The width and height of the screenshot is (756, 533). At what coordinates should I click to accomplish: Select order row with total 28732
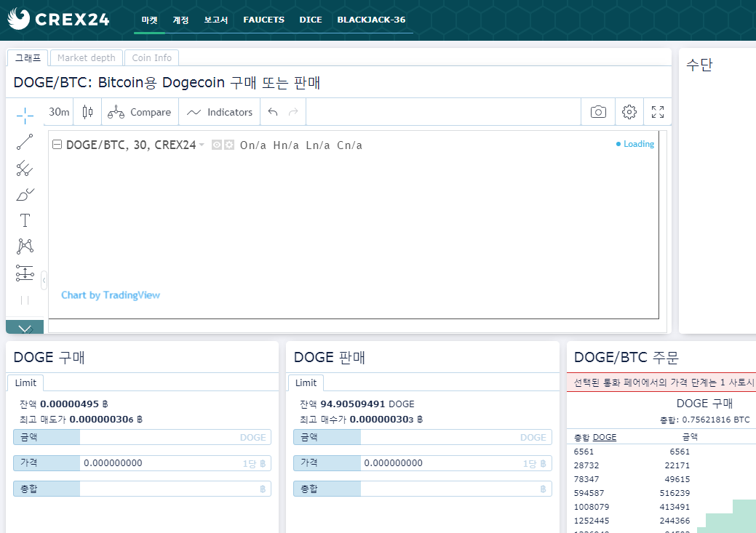point(661,465)
